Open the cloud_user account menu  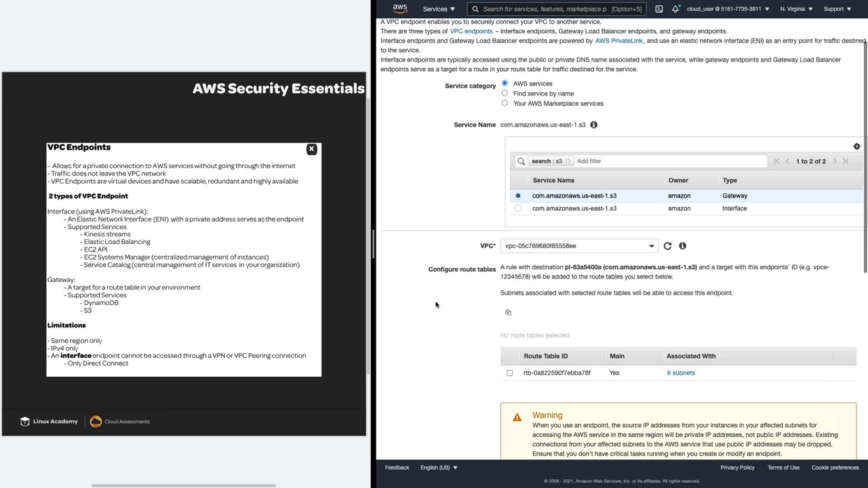(728, 9)
